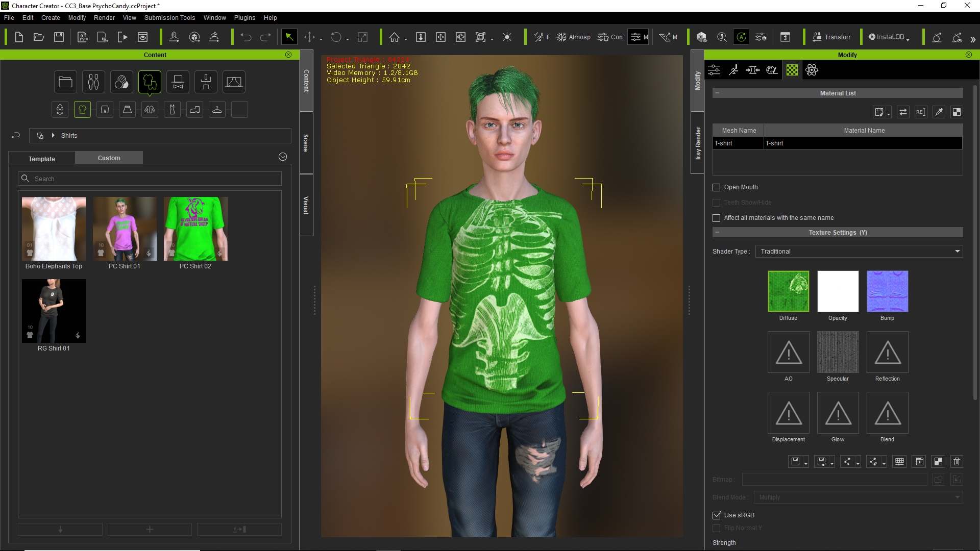Screen dimensions: 980x551
Task: Click the Redo arrow
Action: [x=265, y=37]
